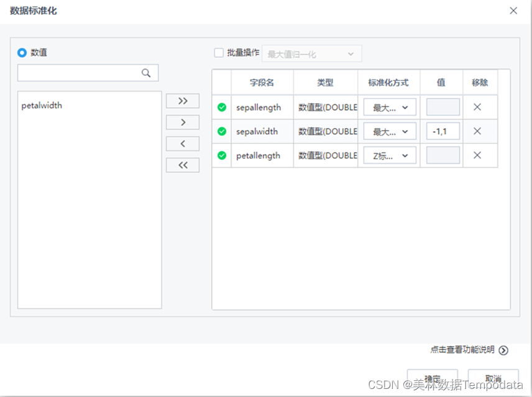Click the search magnifier icon
532x397 pixels.
146,73
